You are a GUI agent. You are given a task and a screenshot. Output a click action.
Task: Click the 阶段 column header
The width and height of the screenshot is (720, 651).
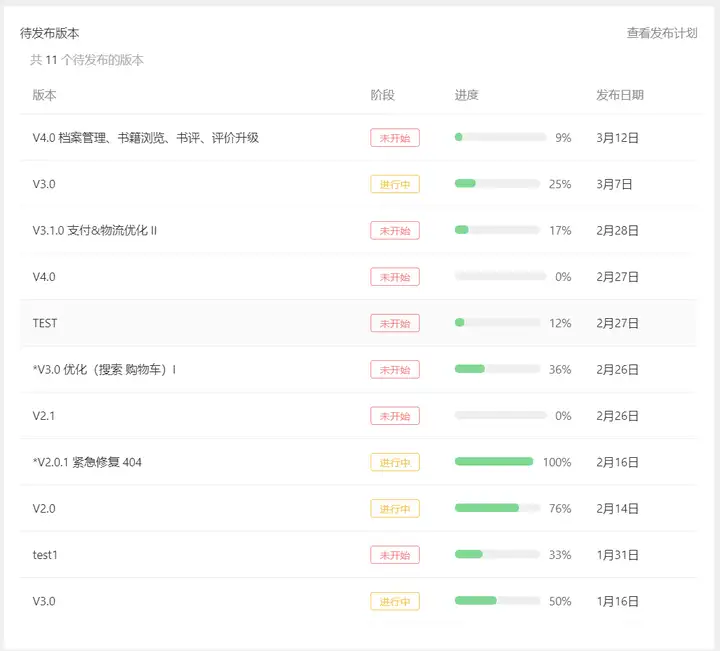tap(382, 95)
